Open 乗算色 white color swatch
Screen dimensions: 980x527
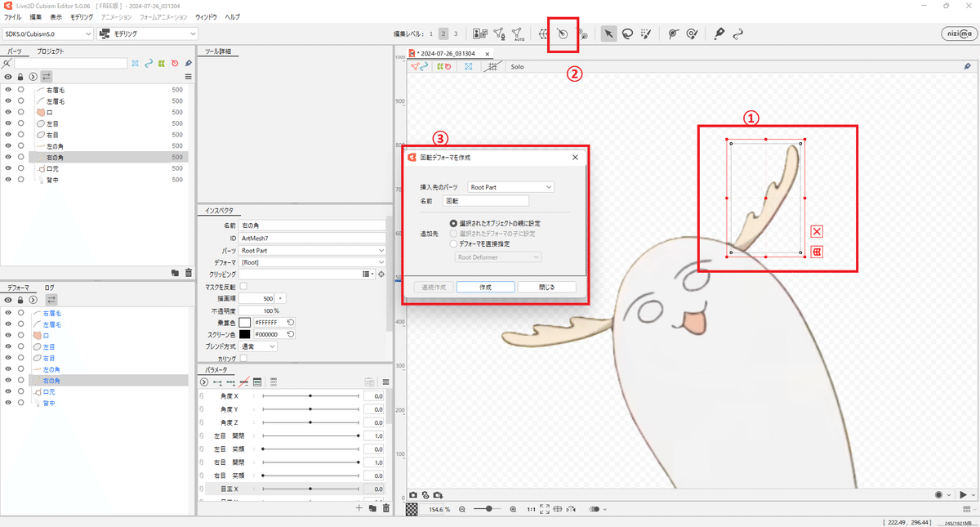click(244, 323)
